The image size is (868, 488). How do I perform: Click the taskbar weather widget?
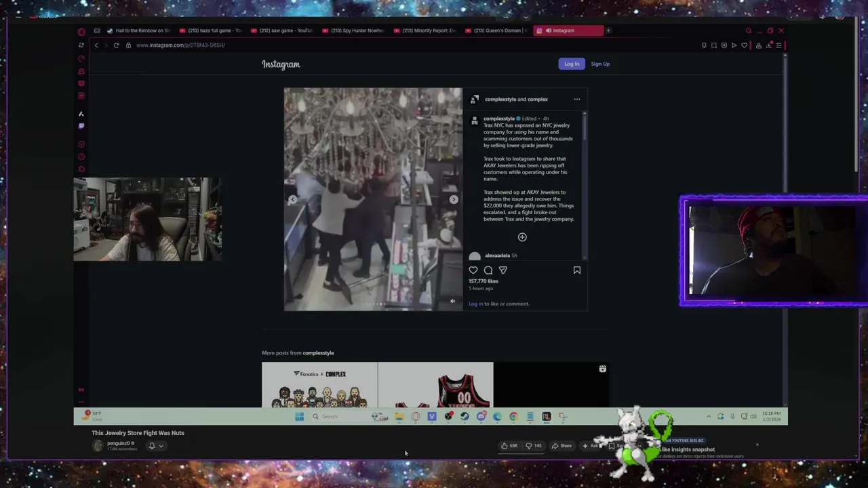[92, 415]
